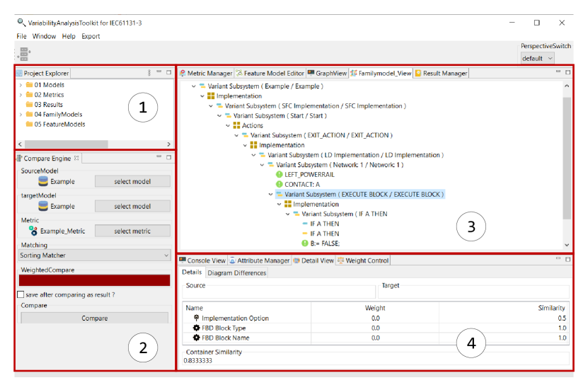Close the Compare Engine tab
This screenshot has width=588, height=390.
point(76,158)
